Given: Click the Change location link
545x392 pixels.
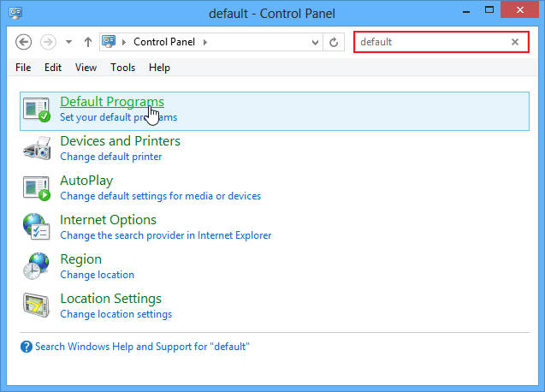Looking at the screenshot, I should click(x=97, y=275).
